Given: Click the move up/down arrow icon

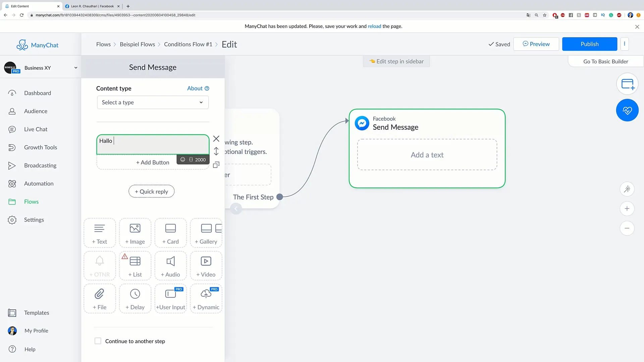Looking at the screenshot, I should click(216, 152).
